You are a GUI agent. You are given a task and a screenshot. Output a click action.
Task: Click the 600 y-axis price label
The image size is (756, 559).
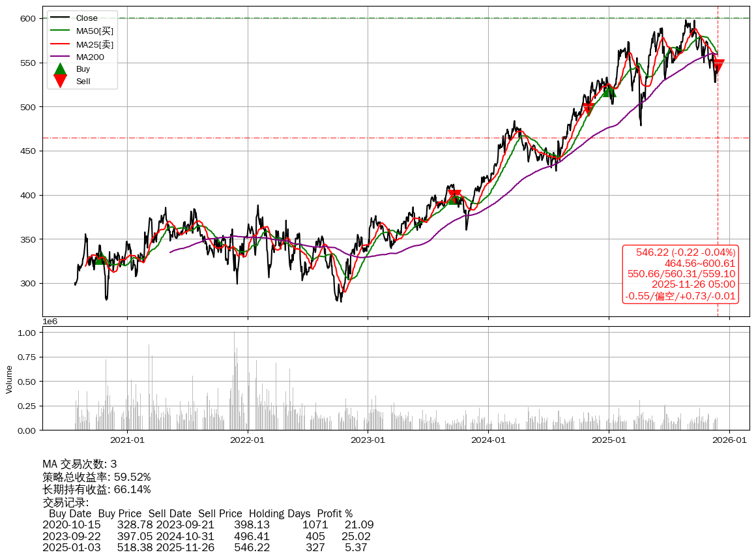(27, 19)
